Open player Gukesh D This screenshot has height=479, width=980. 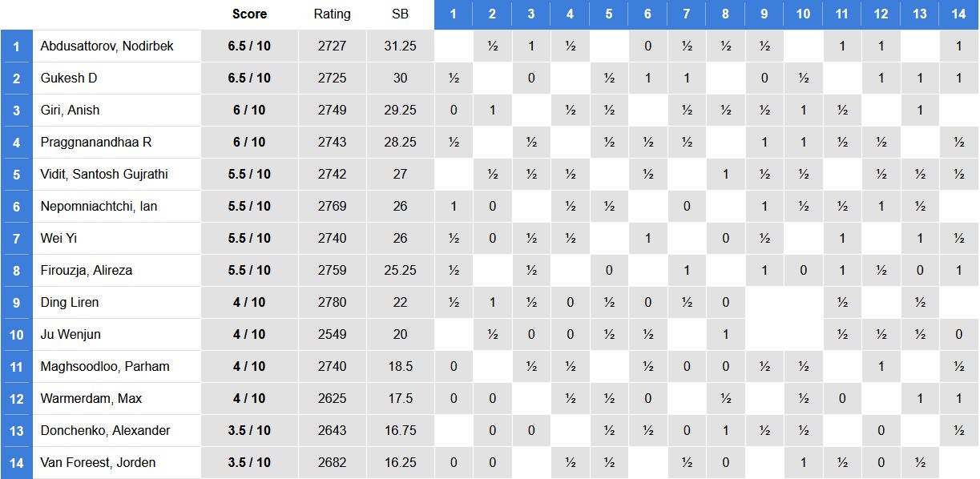(x=69, y=78)
